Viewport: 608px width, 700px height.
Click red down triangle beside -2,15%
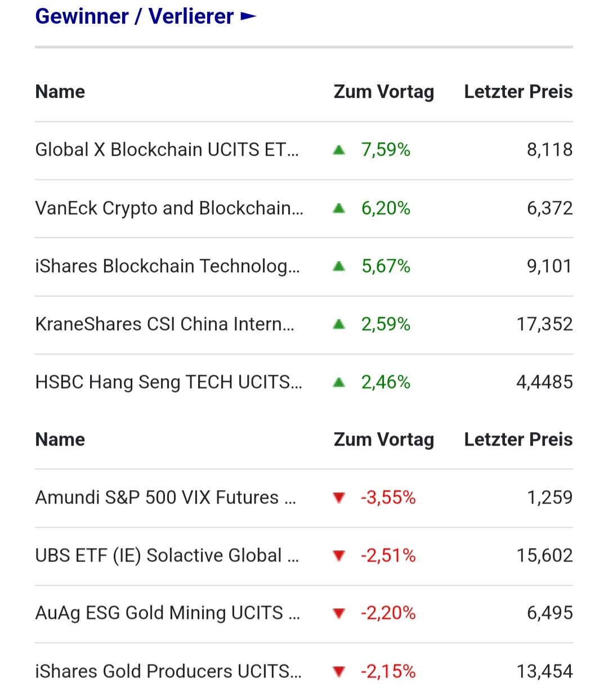click(x=339, y=671)
